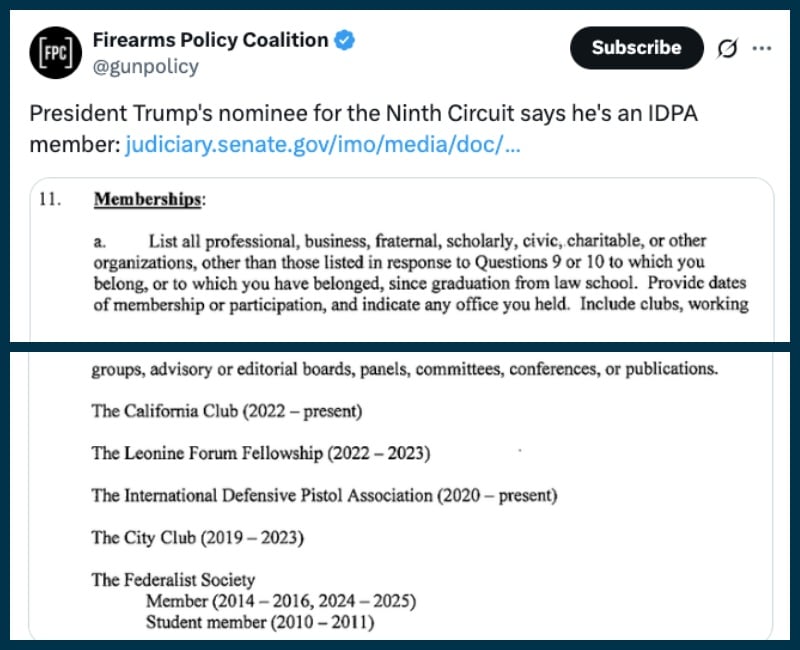Click the Member (2014 – 2016, 2024 – 2025) line
The image size is (800, 650).
point(281,601)
